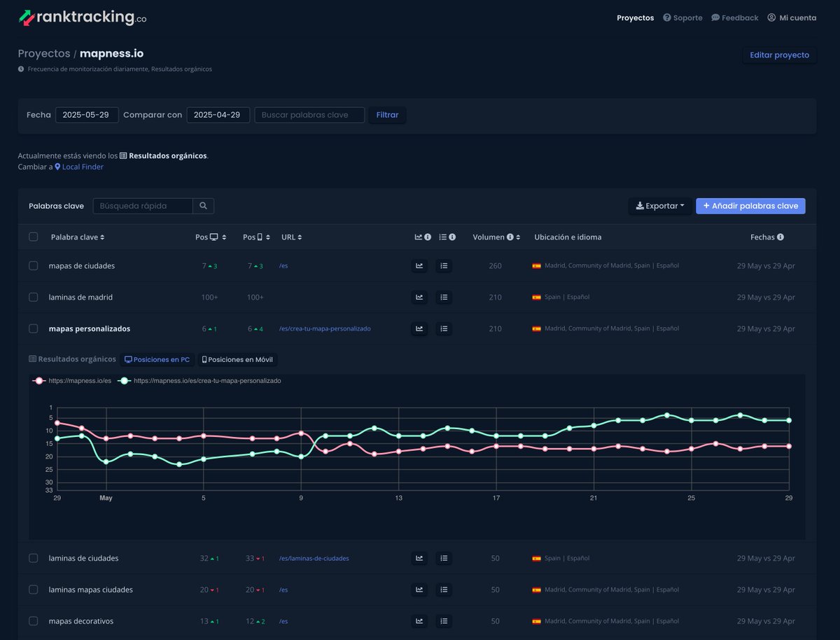This screenshot has width=840, height=640.
Task: Open the Proyectos breadcrumb link
Action: pyautogui.click(x=44, y=53)
